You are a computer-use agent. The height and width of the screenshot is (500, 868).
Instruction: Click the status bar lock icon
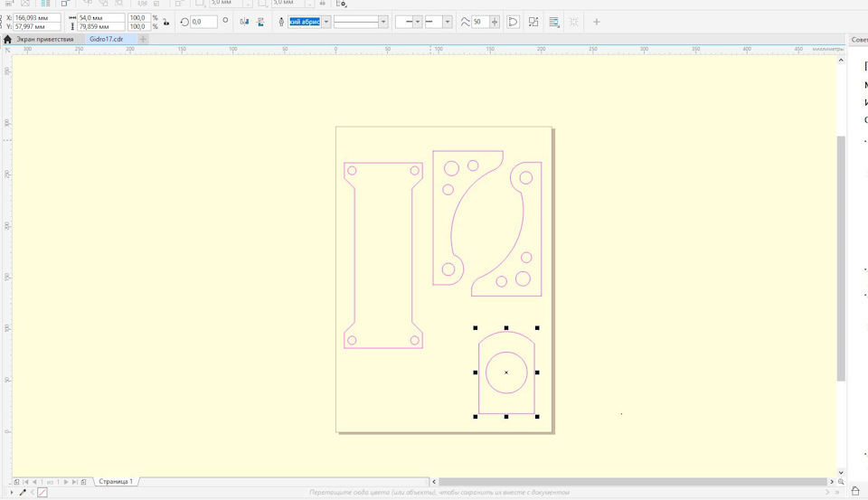[x=855, y=491]
